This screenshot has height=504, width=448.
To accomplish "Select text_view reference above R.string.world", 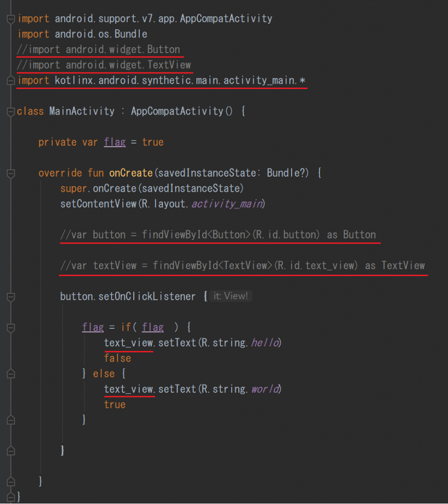I will pos(128,389).
